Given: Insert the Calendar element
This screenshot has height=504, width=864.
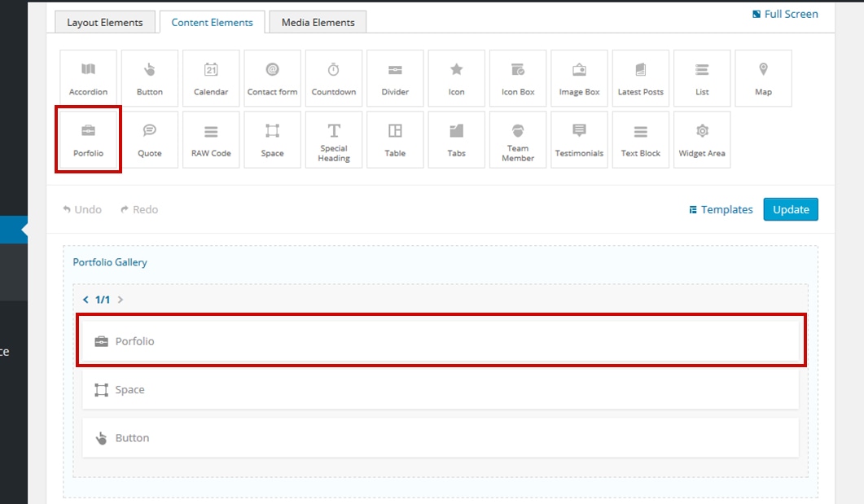Looking at the screenshot, I should (211, 78).
